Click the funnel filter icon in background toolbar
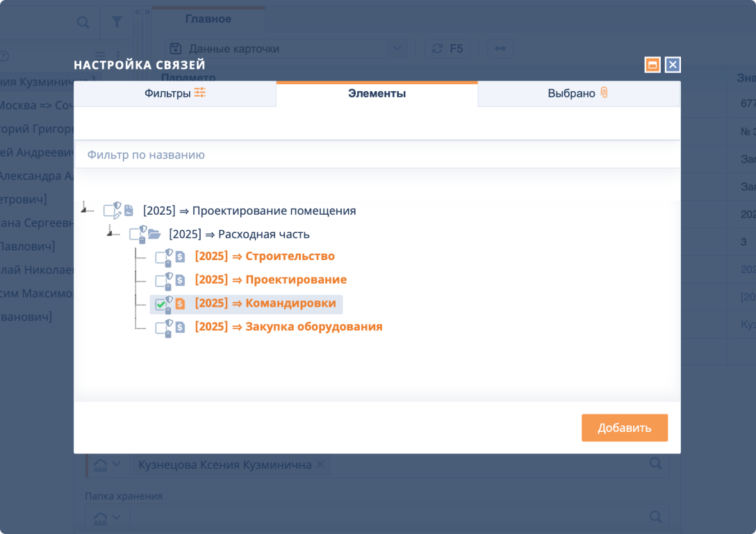The height and width of the screenshot is (534, 756). click(117, 22)
